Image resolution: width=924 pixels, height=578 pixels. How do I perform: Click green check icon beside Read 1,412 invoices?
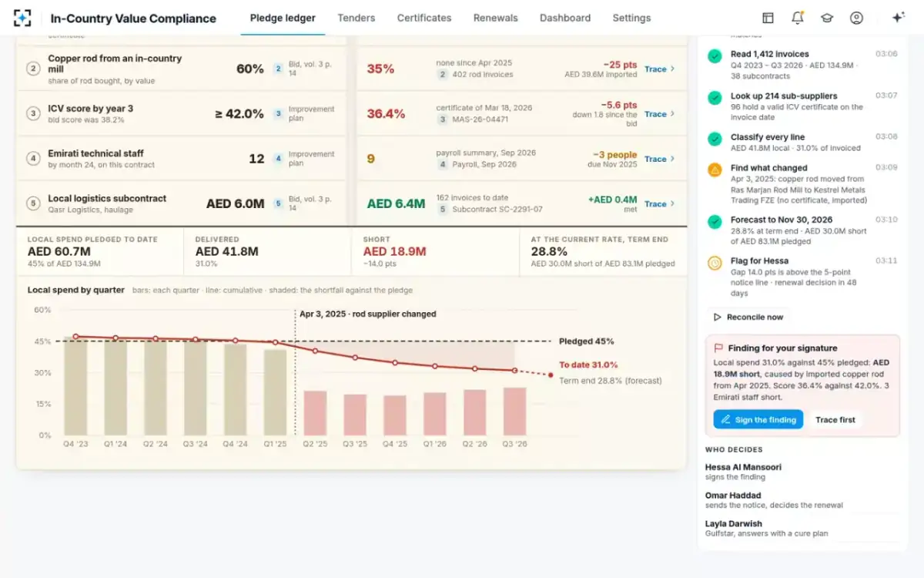[x=715, y=55]
